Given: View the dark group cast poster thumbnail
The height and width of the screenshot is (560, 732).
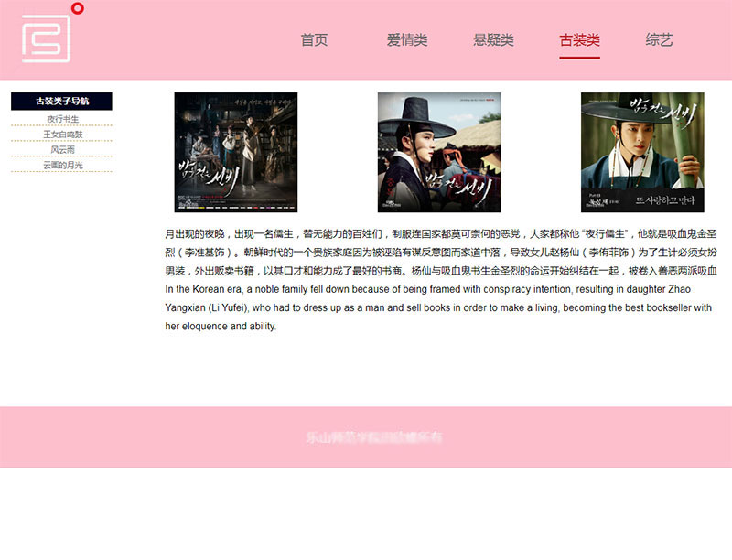Looking at the screenshot, I should pyautogui.click(x=236, y=152).
